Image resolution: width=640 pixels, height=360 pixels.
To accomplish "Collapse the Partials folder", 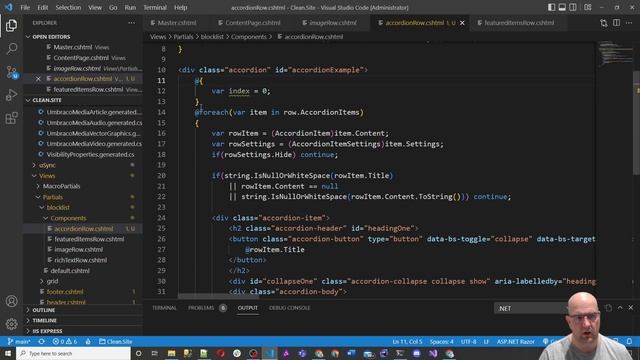I will click(x=53, y=197).
